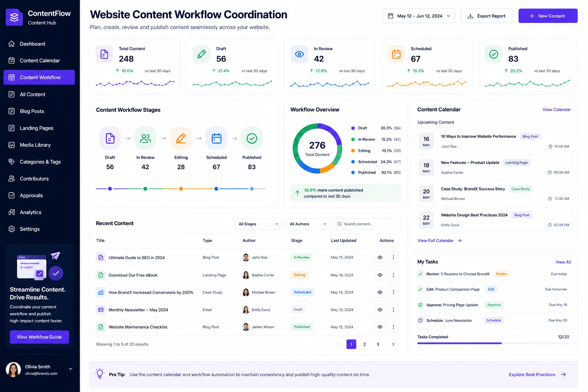The height and width of the screenshot is (392, 588).
Task: Click Explore Best Practices link
Action: [537, 374]
